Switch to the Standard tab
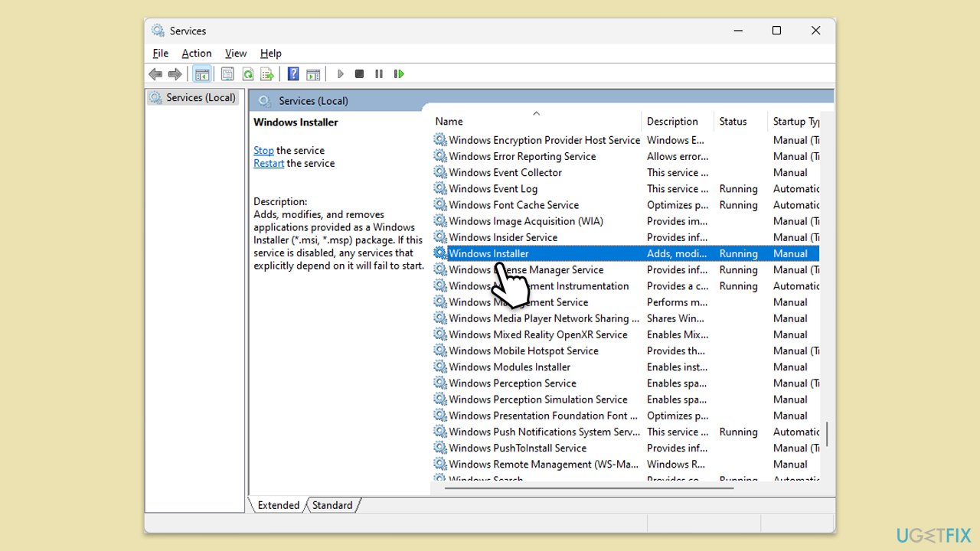This screenshot has width=980, height=551. tap(332, 505)
